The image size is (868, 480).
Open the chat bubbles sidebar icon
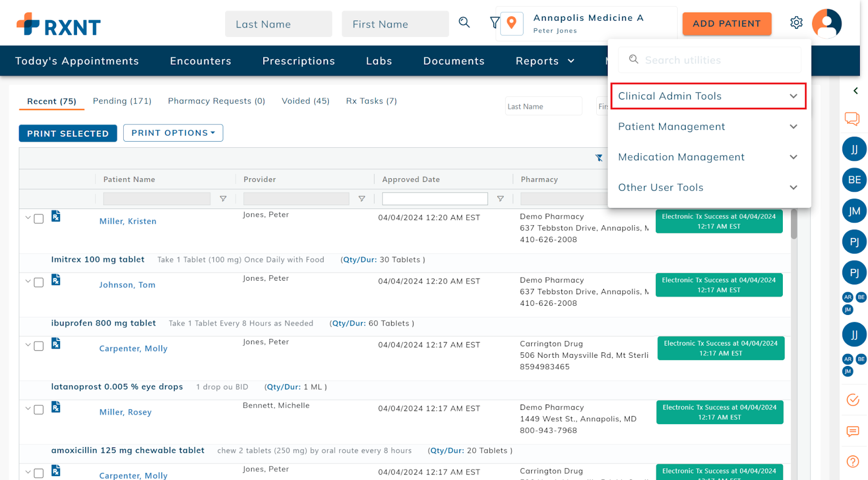tap(852, 118)
